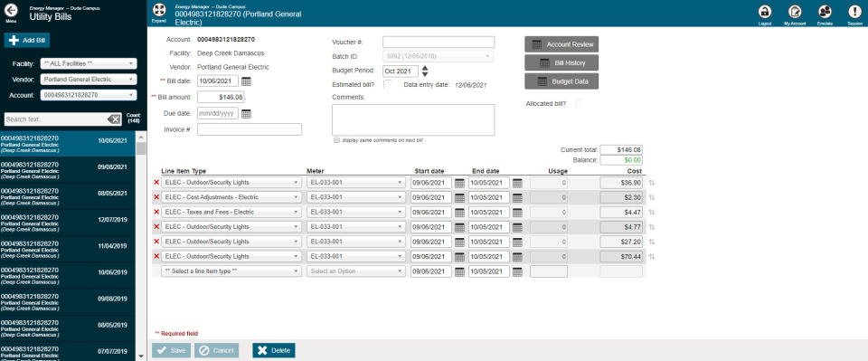This screenshot has height=361, width=868.
Task: Open end date calendar for $4.47 row
Action: pyautogui.click(x=517, y=213)
